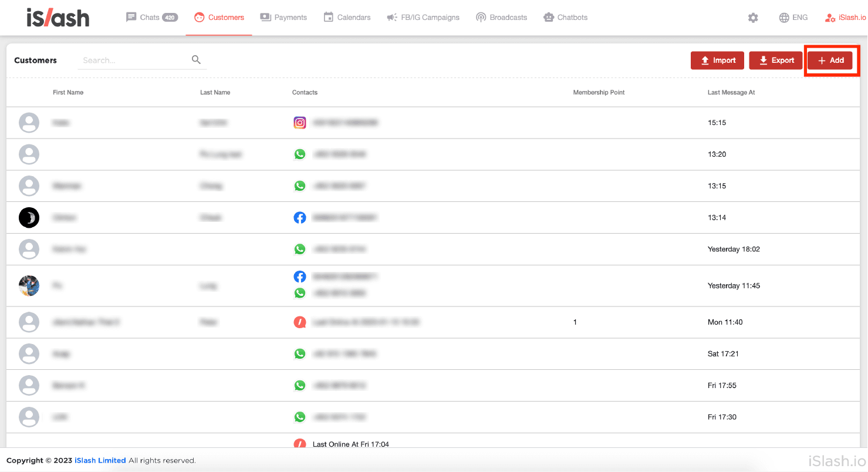Sort by First Name column header

pos(68,92)
